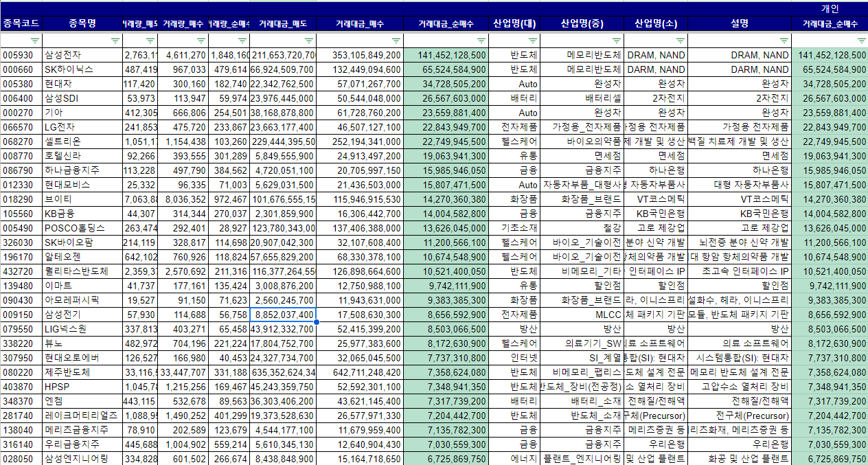Click the 브이티 stock name cell
The width and height of the screenshot is (868, 465).
click(x=83, y=199)
